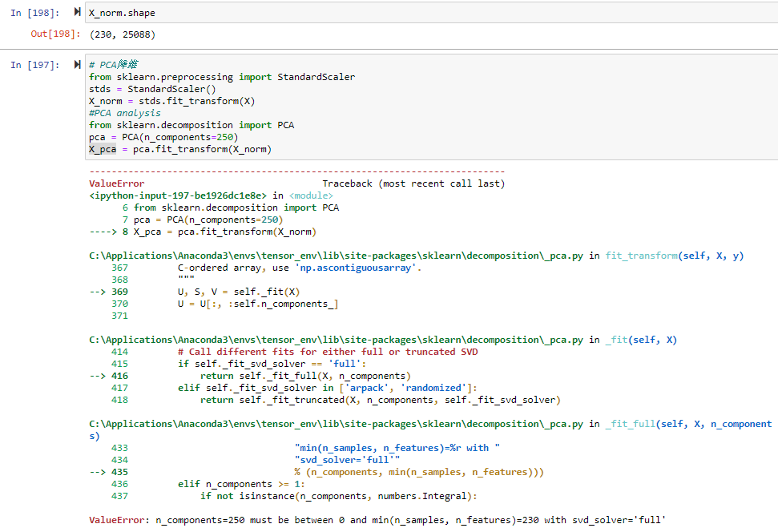The image size is (778, 532).
Task: Click the _fit_full(self, X, n_components) frame header
Action: tap(689, 424)
